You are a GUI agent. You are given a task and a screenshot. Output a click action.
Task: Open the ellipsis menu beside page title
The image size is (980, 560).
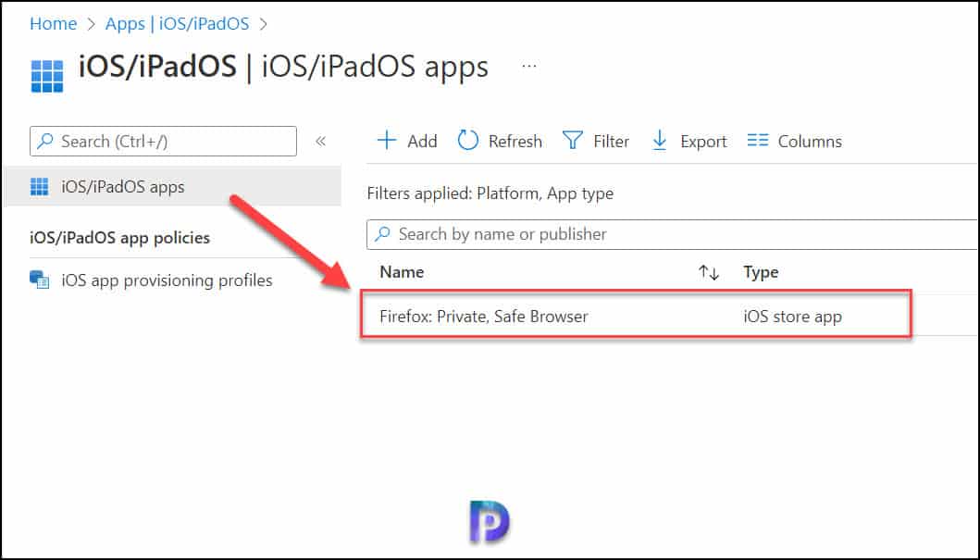tap(529, 66)
